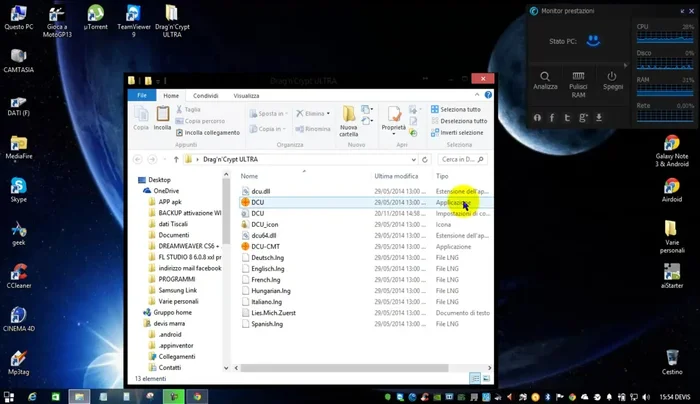Switch to the Visualizza ribbon tab
Image resolution: width=700 pixels, height=404 pixels.
coord(246,96)
